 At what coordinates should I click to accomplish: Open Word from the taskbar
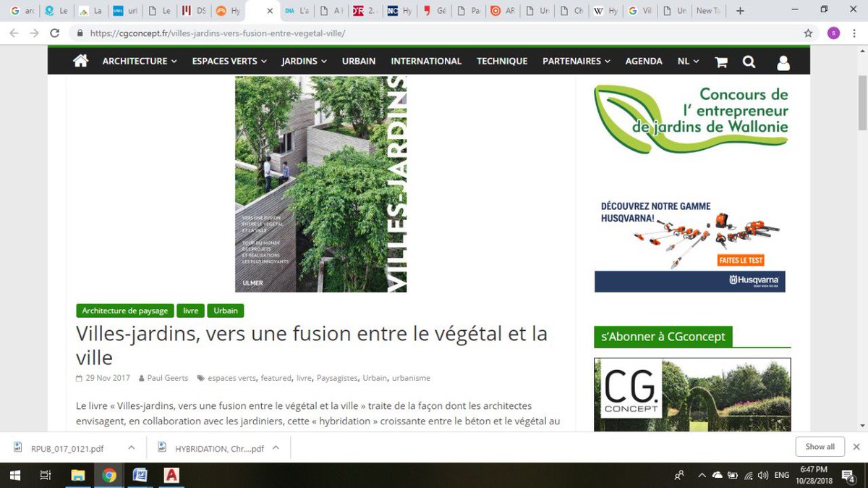(x=140, y=476)
